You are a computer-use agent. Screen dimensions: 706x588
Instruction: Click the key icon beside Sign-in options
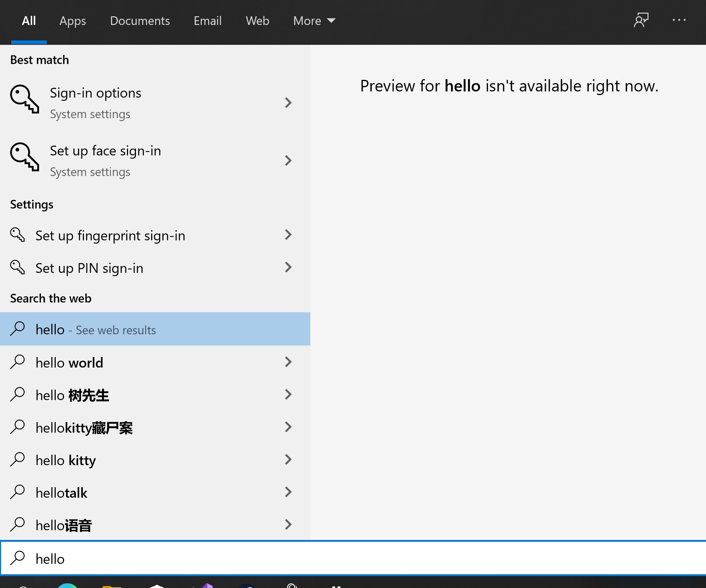click(x=24, y=99)
